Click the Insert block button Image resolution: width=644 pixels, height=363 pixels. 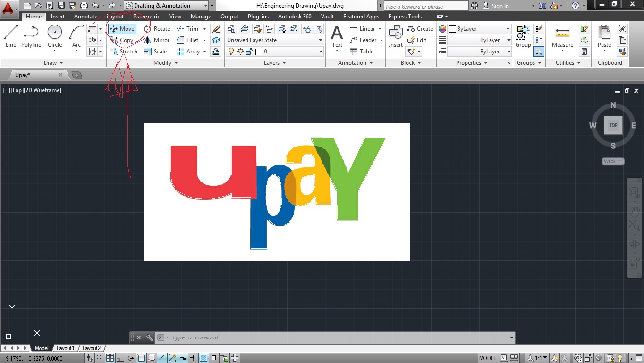point(396,36)
